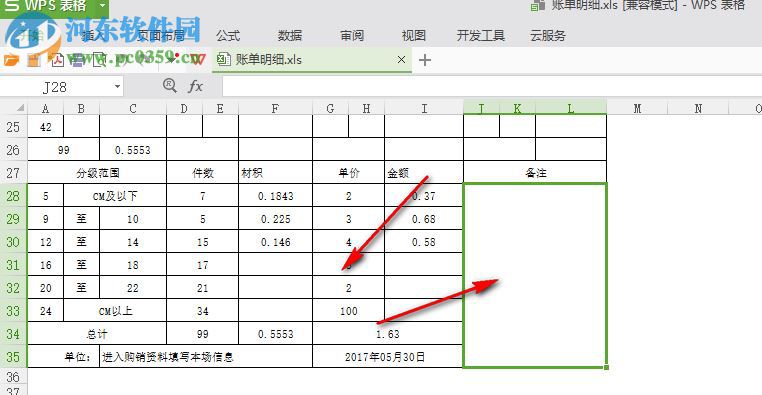Click cell with value 0.225
The height and width of the screenshot is (395, 762).
pyautogui.click(x=276, y=219)
